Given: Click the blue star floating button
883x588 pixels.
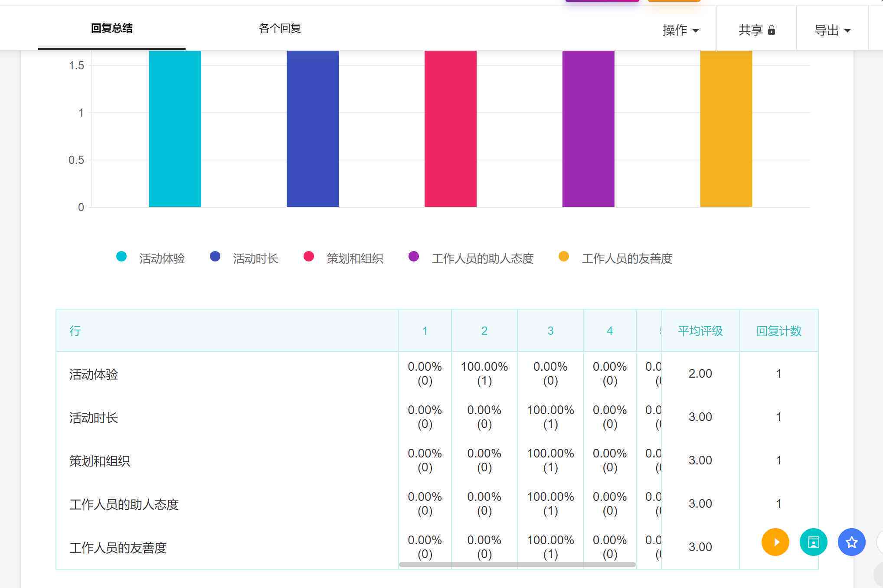Looking at the screenshot, I should [x=851, y=542].
